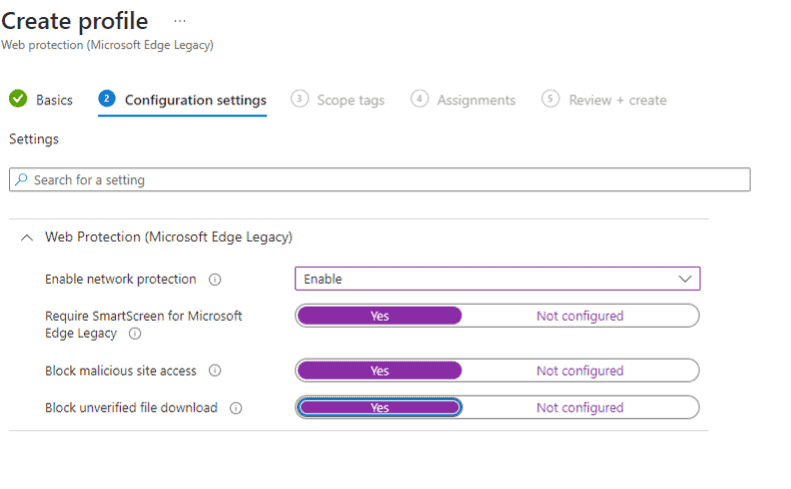Viewport: 791px width, 489px height.
Task: Jump to the Review + create tab
Action: (x=617, y=100)
